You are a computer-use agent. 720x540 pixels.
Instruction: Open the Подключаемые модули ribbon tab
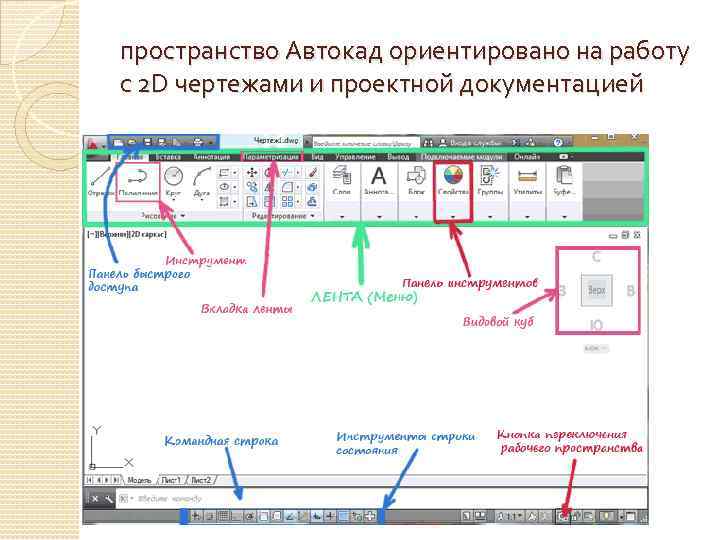click(461, 157)
